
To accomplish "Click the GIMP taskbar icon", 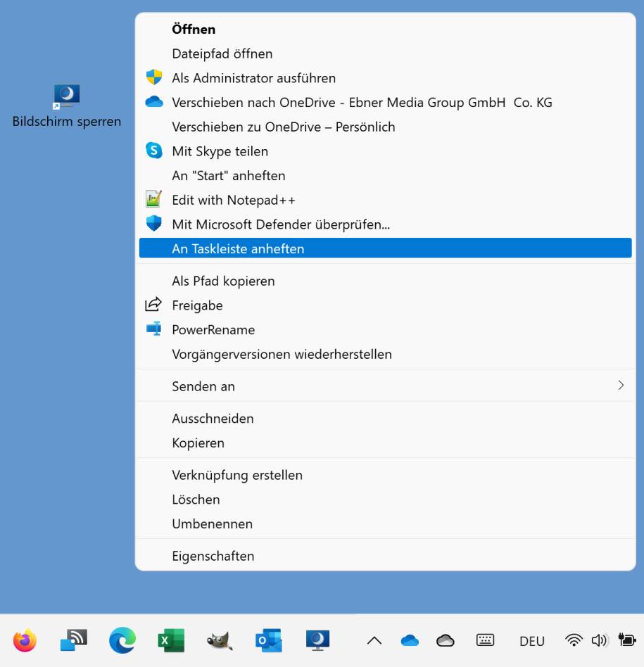I will [220, 640].
